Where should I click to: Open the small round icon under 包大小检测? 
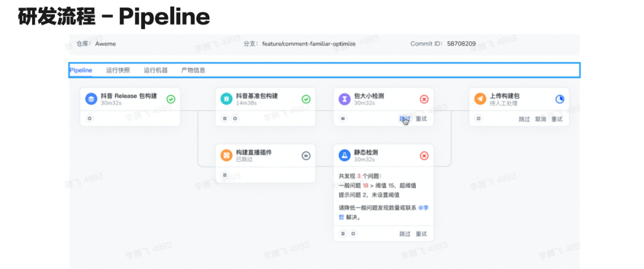tap(343, 118)
